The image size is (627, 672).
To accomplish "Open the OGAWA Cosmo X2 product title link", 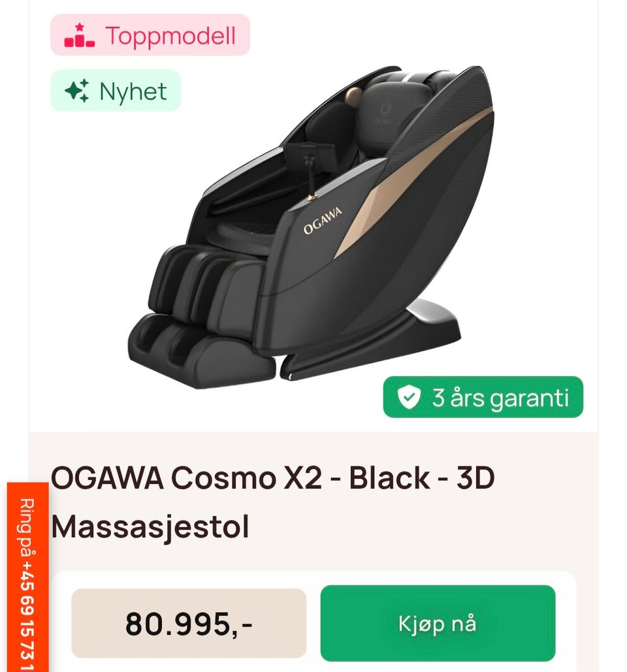I will tap(273, 502).
